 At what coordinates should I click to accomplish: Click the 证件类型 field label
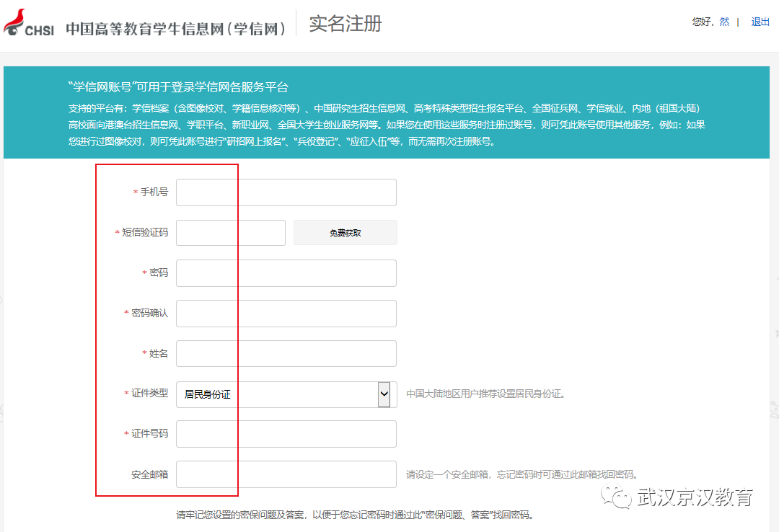149,393
